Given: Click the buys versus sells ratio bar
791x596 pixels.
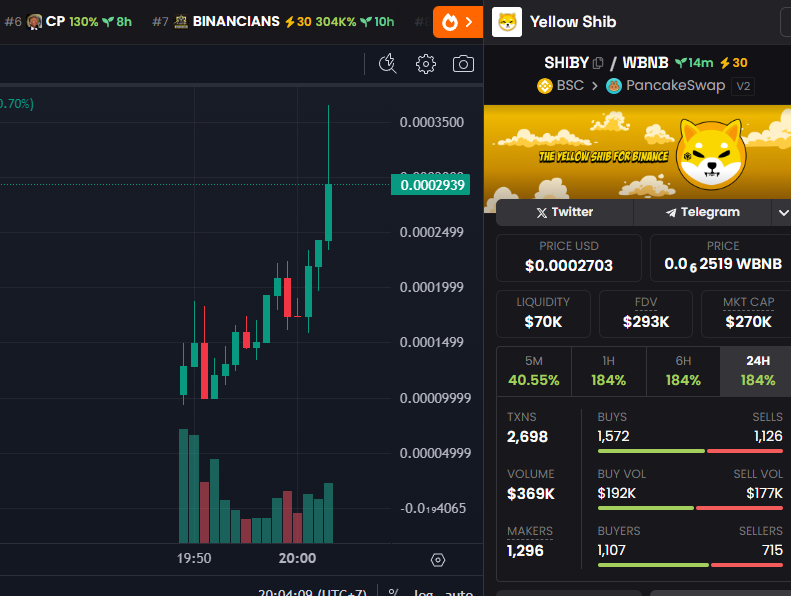Looking at the screenshot, I should (x=690, y=451).
